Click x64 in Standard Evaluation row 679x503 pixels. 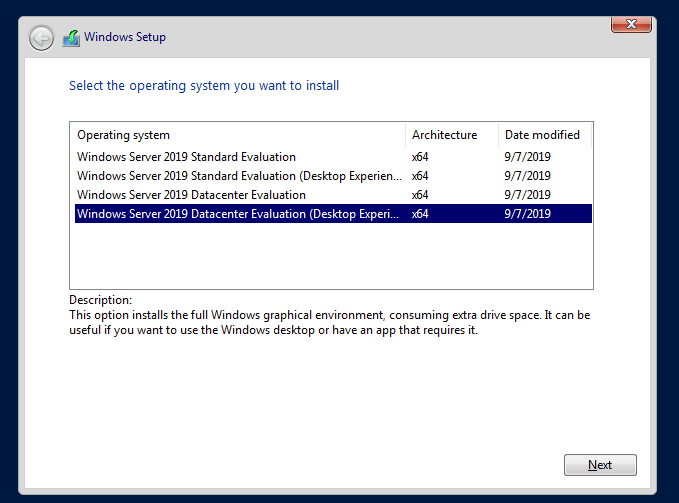[420, 157]
